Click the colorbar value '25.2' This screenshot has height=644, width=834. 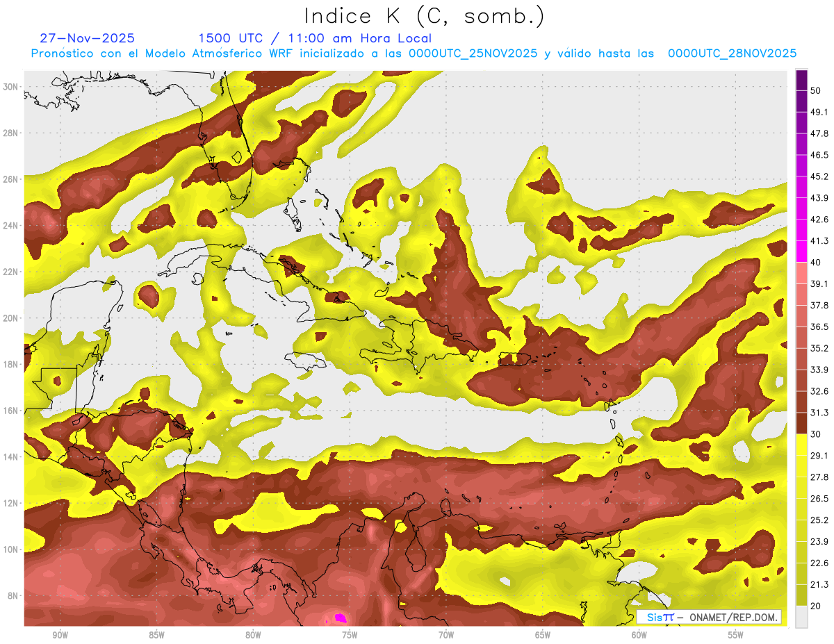(819, 520)
